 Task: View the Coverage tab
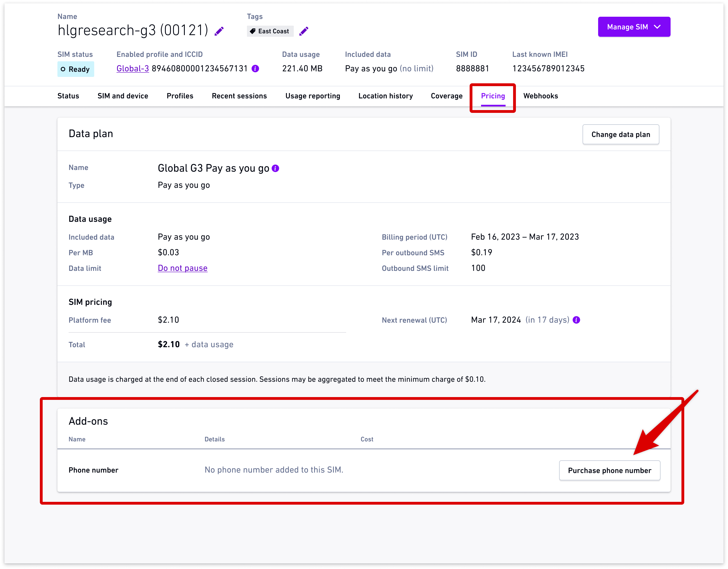pos(446,96)
